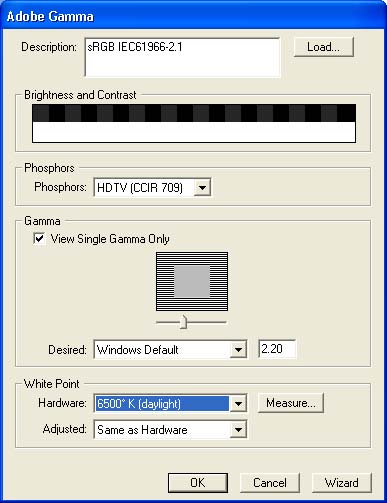The image size is (387, 503).
Task: Click the gamma preview gray square
Action: 192,281
